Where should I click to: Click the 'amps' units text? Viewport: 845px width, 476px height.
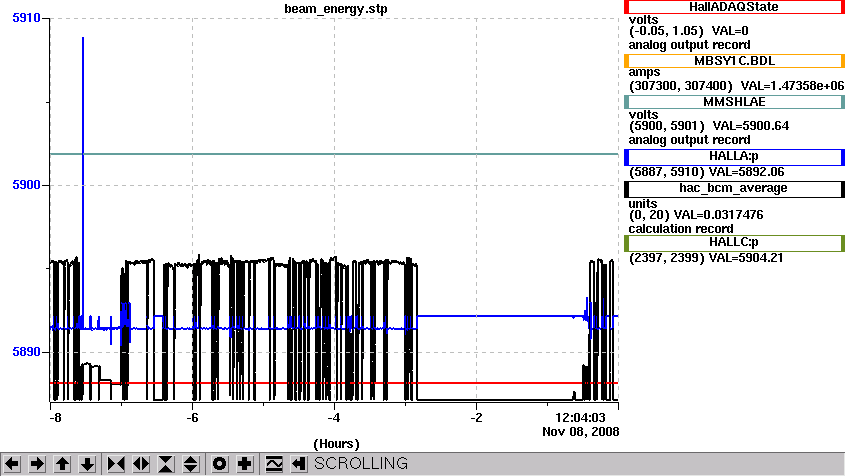[x=644, y=72]
